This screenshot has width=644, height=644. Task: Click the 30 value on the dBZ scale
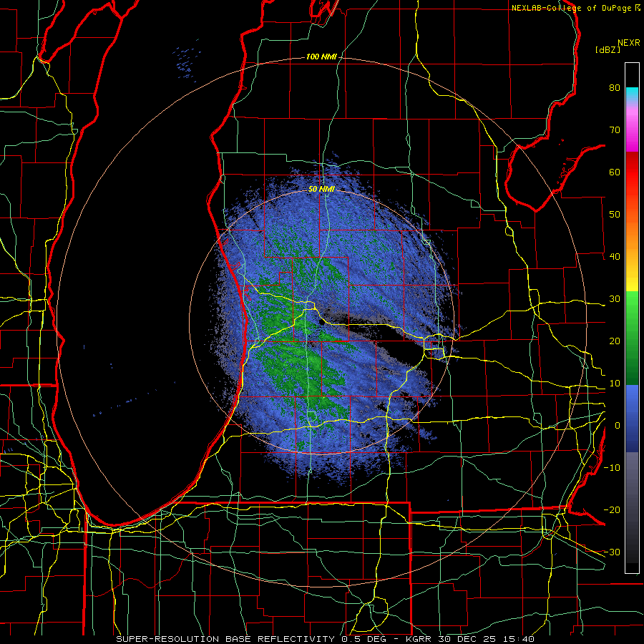[x=615, y=299]
